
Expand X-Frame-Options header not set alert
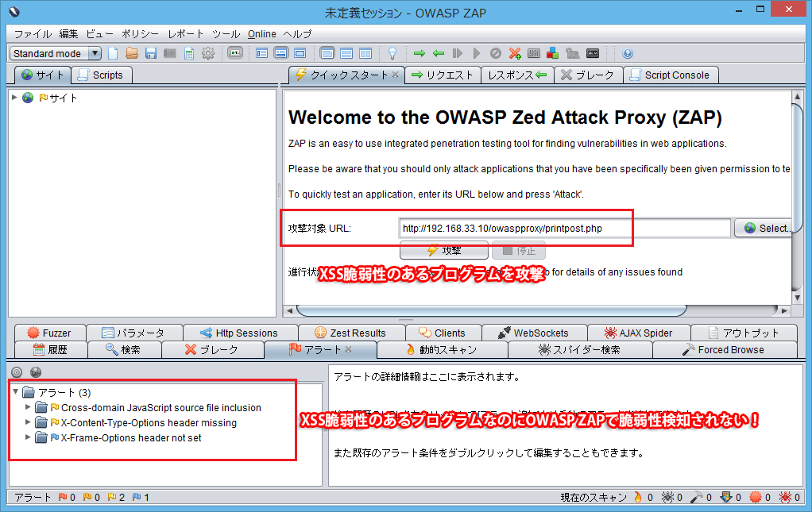pyautogui.click(x=28, y=437)
